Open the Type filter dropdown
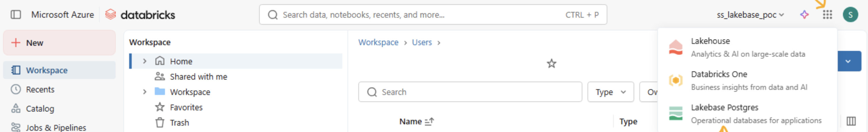The height and width of the screenshot is (132, 868). [611, 92]
